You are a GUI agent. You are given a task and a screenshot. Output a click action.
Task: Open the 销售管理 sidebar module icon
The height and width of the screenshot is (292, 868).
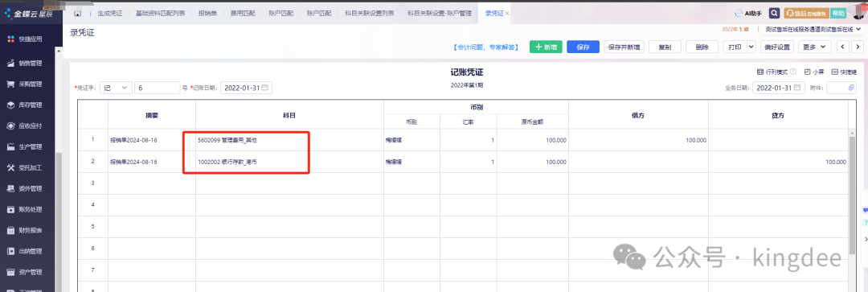click(x=10, y=64)
